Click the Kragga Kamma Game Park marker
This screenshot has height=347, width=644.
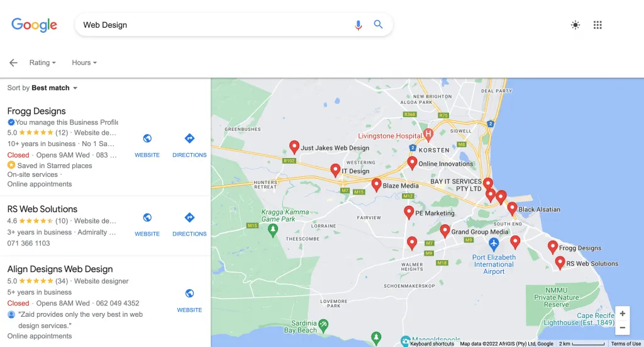click(x=273, y=230)
